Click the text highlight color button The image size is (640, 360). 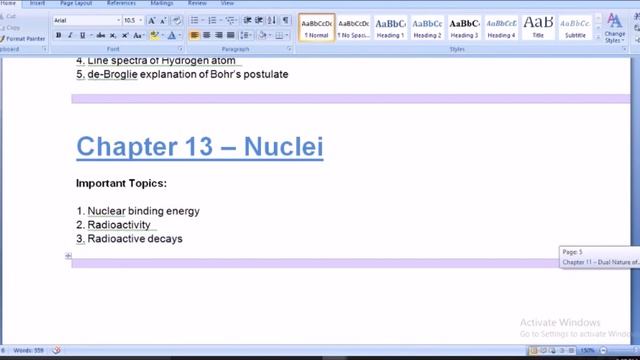[154, 36]
